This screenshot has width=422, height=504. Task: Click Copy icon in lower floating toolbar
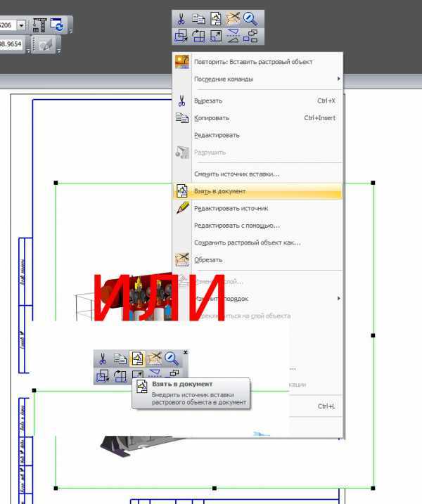120,358
